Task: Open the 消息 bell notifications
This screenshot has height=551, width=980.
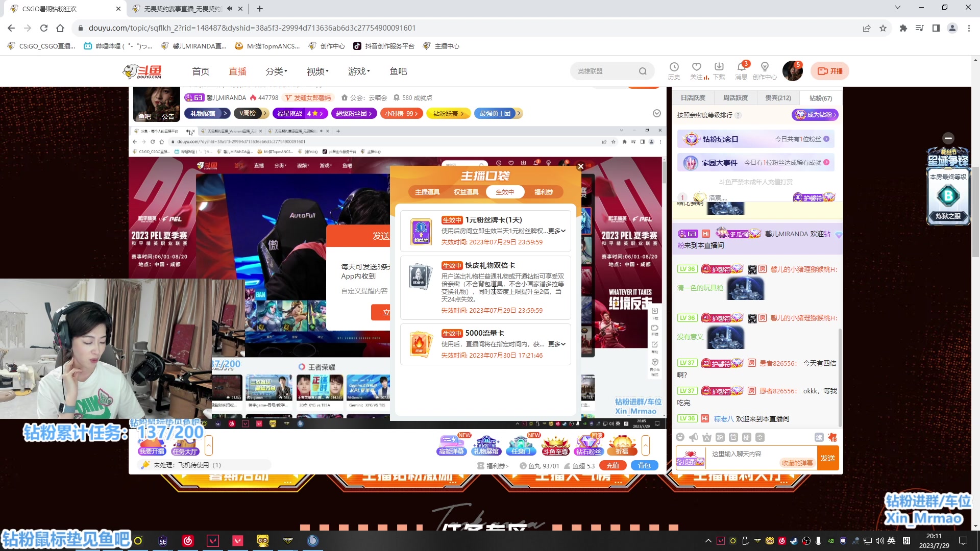Action: (x=741, y=70)
